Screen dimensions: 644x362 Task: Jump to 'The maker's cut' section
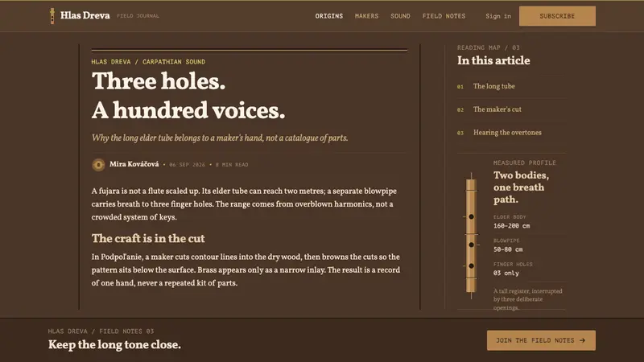[497, 109]
